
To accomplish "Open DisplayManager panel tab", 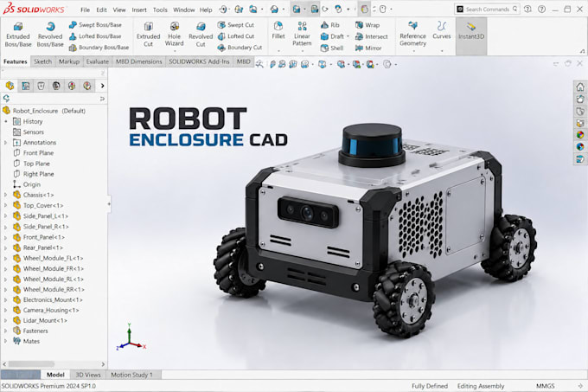I will click(72, 86).
